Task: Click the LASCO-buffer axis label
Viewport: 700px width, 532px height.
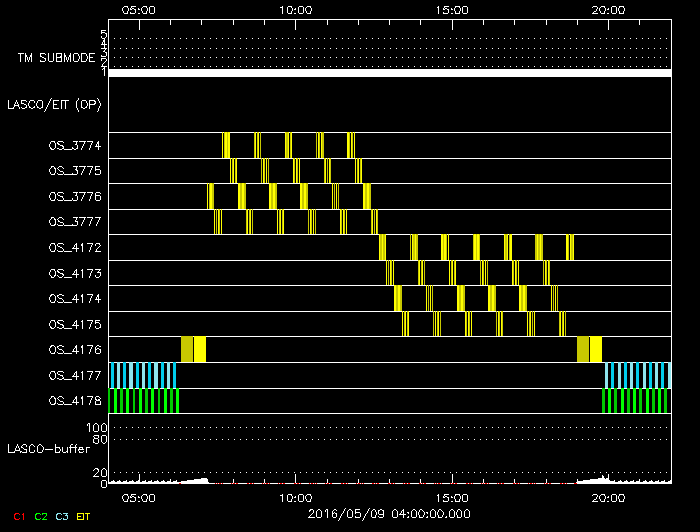Action: [49, 448]
